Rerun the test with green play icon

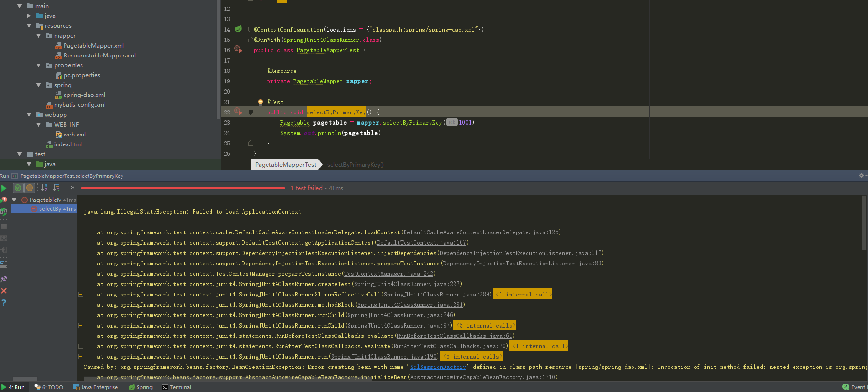click(4, 188)
